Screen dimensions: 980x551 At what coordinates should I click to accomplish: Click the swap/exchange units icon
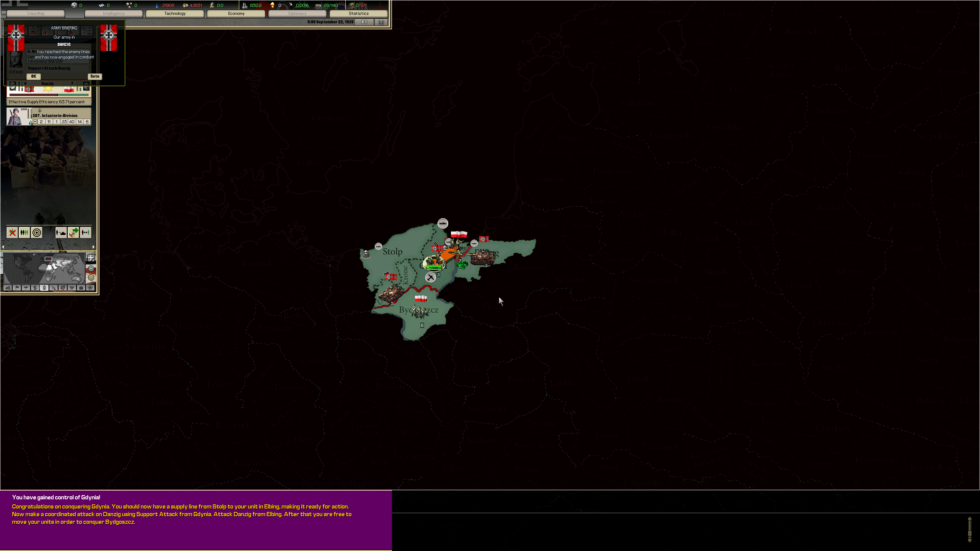pos(86,232)
